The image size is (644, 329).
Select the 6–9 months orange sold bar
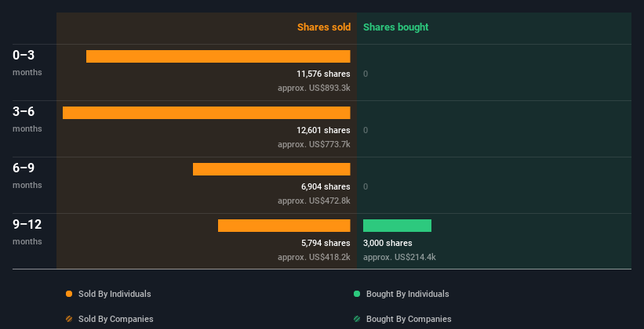pyautogui.click(x=271, y=169)
